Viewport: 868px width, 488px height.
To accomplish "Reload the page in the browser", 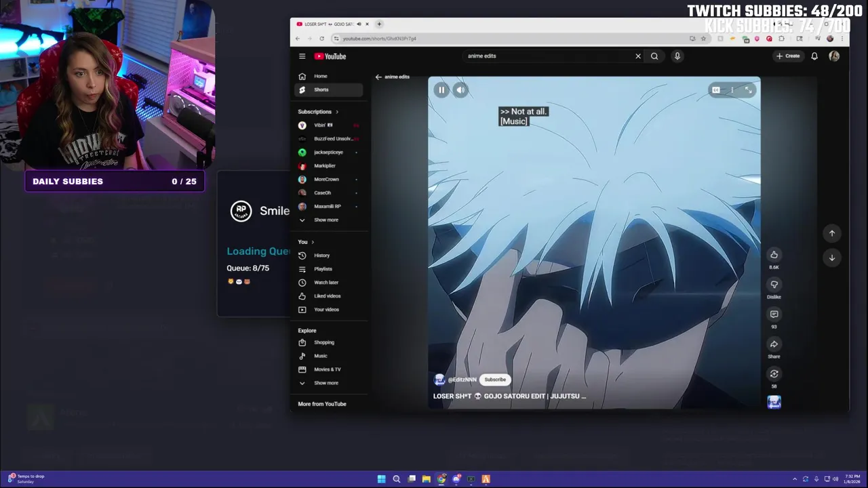I will pos(321,39).
